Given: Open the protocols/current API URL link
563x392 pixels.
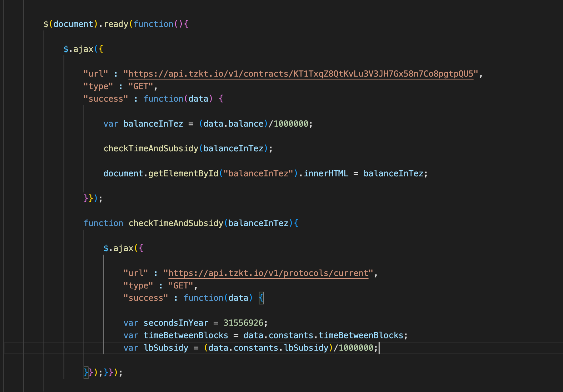Looking at the screenshot, I should [x=268, y=273].
